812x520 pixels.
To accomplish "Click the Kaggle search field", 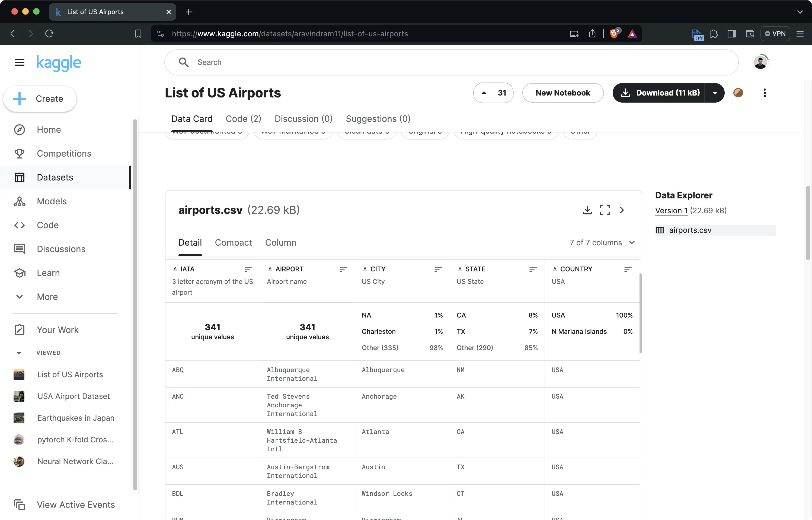I will [451, 62].
